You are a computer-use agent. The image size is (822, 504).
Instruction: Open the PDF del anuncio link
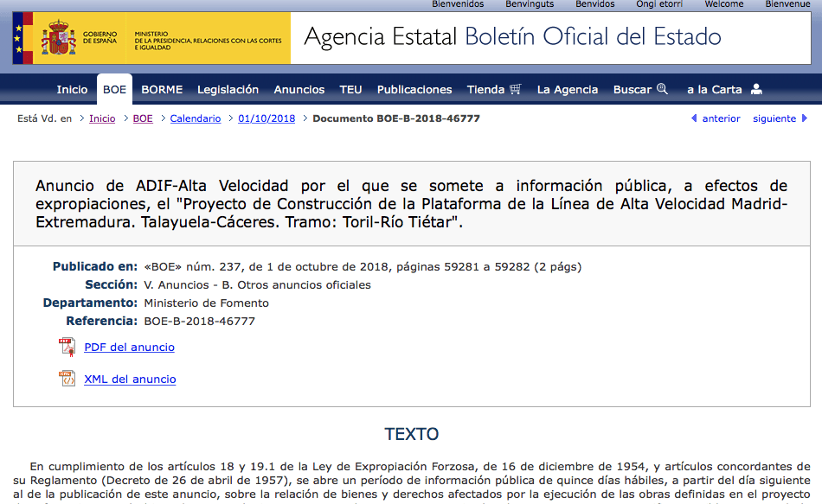129,348
